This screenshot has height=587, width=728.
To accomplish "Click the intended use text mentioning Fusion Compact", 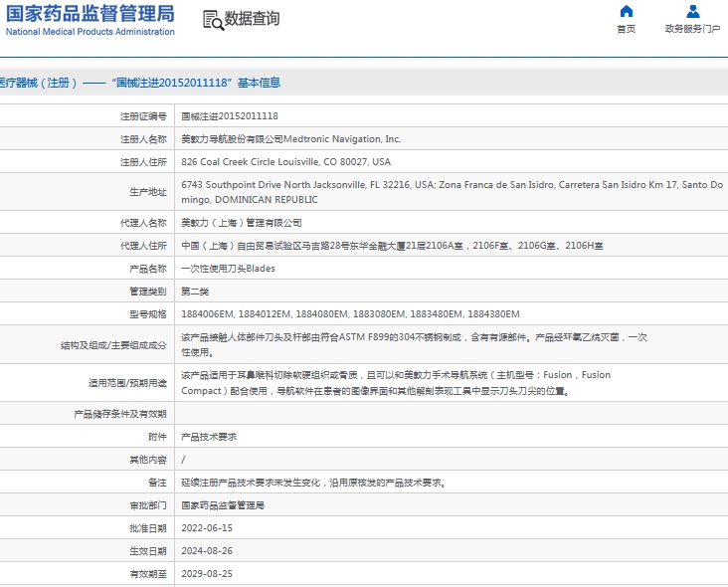I will 396,383.
